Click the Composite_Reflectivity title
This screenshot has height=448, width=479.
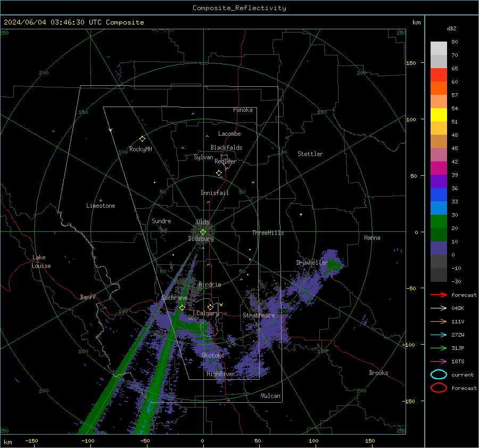click(240, 8)
